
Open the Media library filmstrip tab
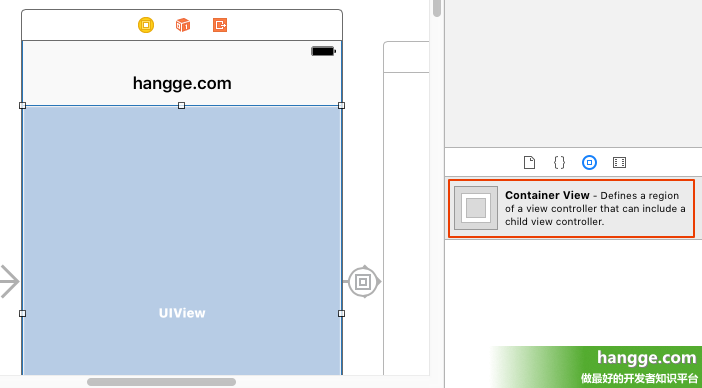(619, 162)
